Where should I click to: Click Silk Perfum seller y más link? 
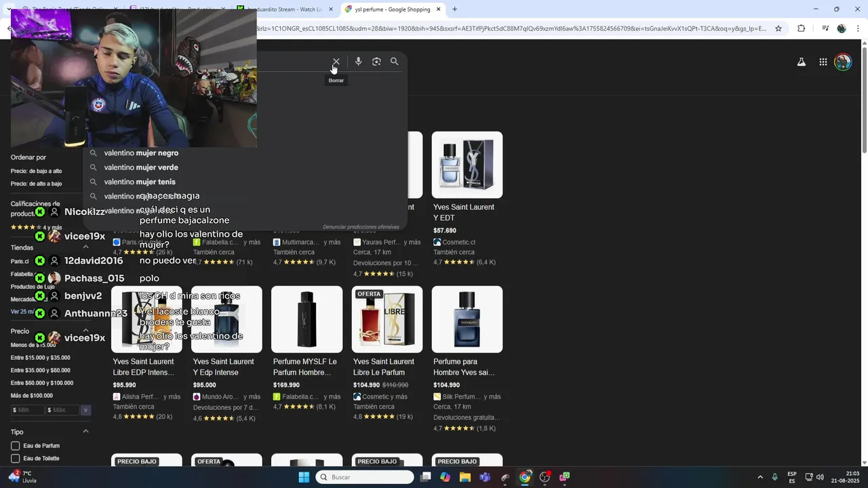pyautogui.click(x=467, y=397)
